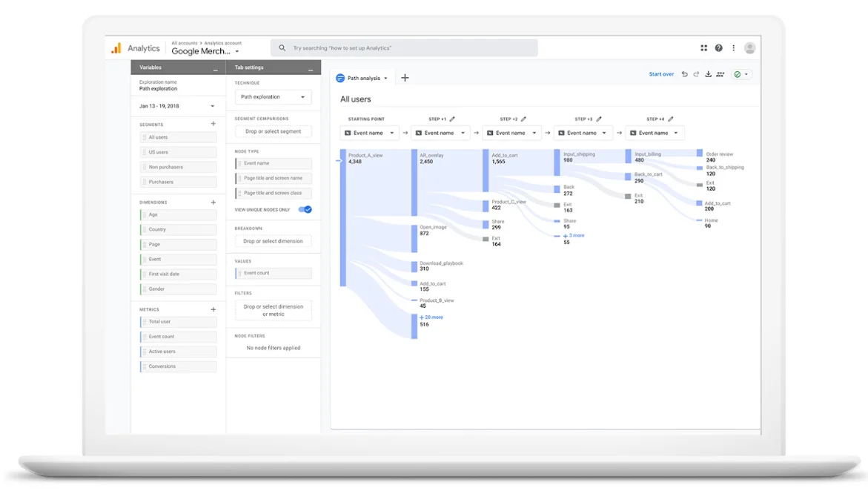Toggle View Unique Nodes Only switch
The image size is (868, 494).
pyautogui.click(x=305, y=210)
